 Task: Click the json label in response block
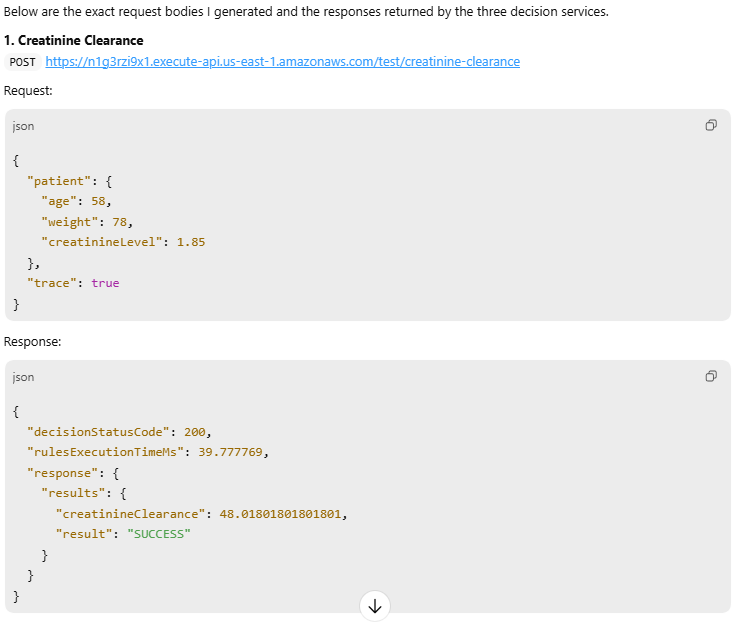click(x=23, y=377)
